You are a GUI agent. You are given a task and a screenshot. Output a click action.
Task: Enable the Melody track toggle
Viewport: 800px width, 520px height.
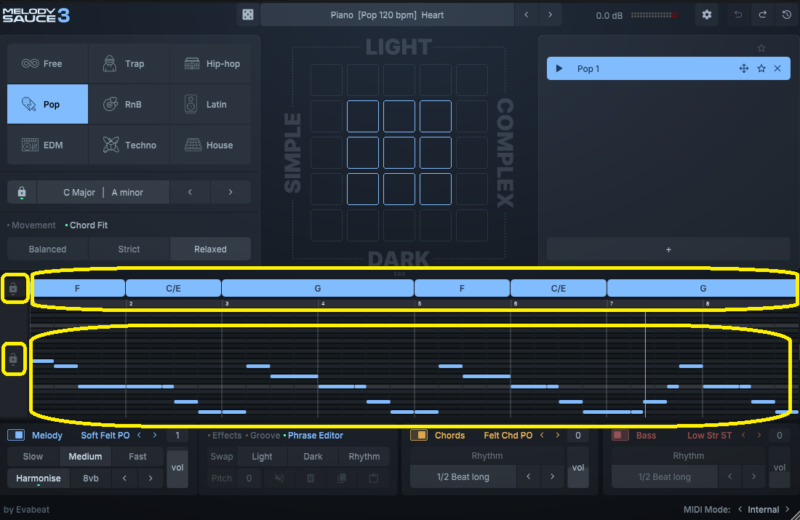pyautogui.click(x=16, y=435)
